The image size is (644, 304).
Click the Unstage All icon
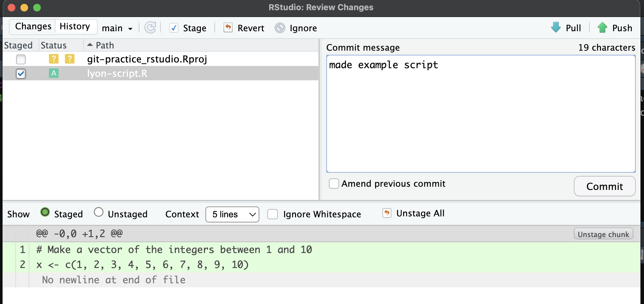(x=387, y=213)
